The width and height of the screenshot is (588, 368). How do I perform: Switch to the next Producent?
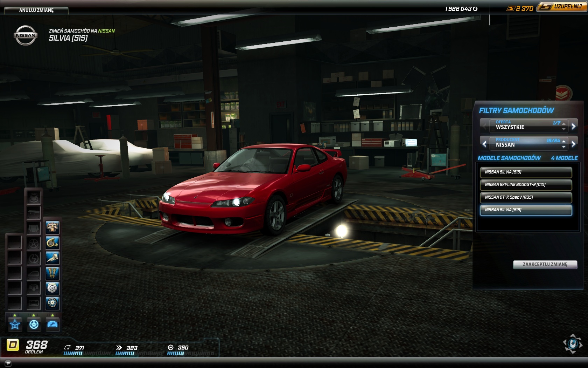pyautogui.click(x=573, y=144)
